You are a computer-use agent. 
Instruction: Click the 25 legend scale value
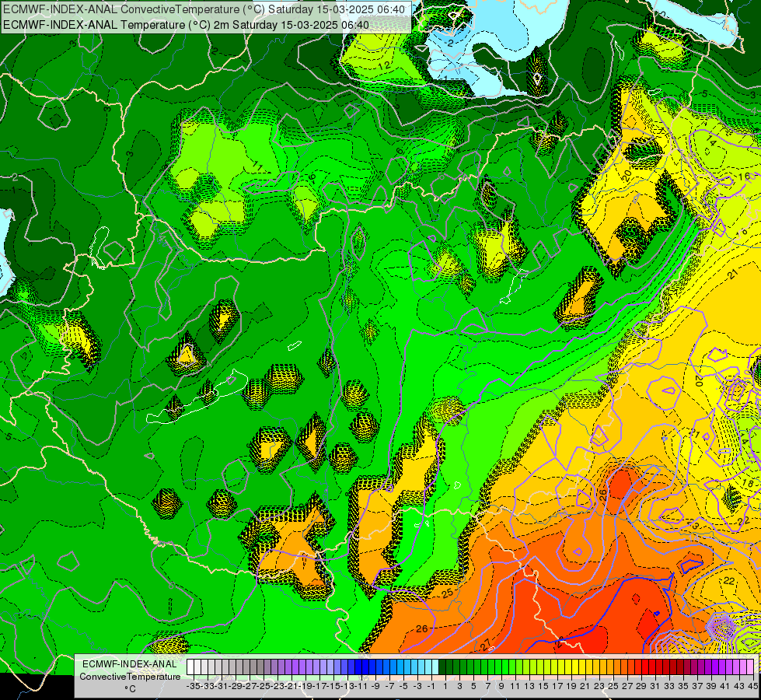click(x=613, y=686)
